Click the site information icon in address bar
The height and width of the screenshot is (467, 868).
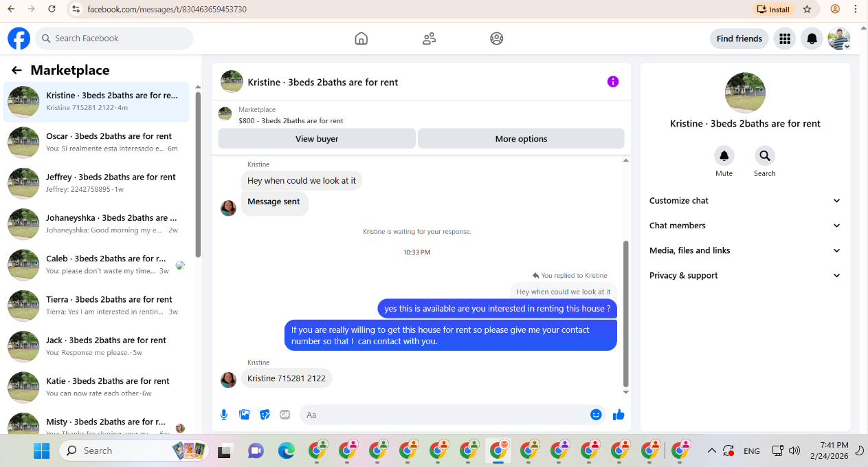click(x=76, y=10)
